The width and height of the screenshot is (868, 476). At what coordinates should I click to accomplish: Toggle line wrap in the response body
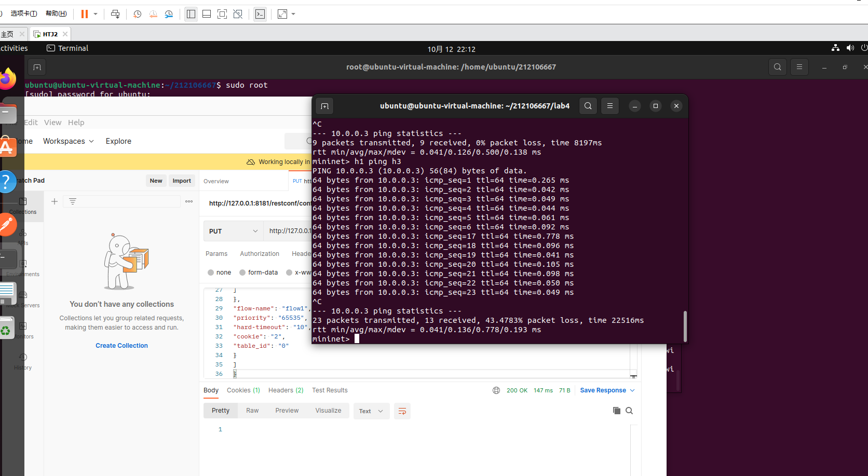click(x=402, y=411)
